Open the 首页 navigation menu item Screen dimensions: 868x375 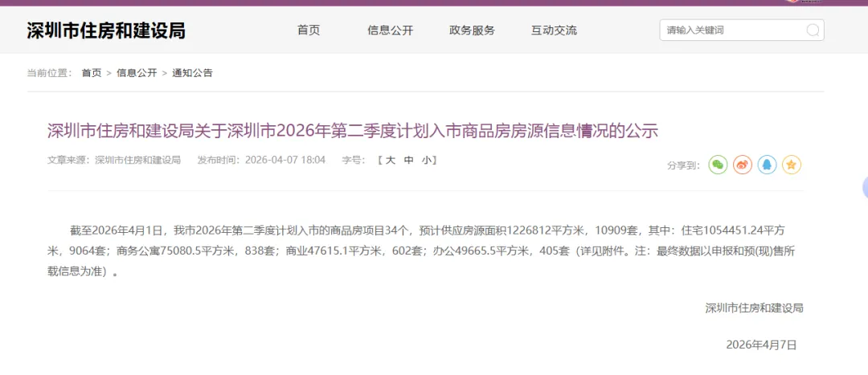coord(309,31)
